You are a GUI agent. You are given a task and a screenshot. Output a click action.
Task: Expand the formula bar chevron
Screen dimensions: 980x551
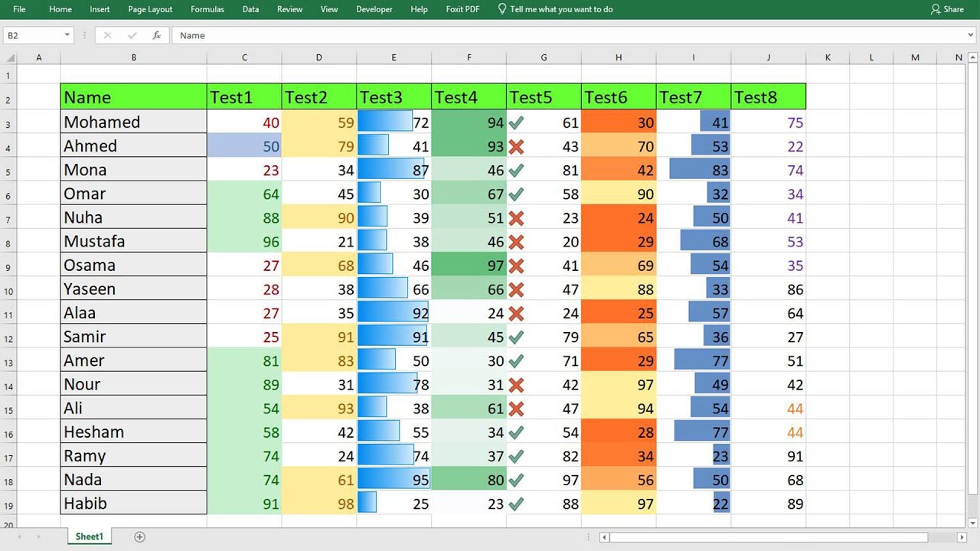click(970, 35)
